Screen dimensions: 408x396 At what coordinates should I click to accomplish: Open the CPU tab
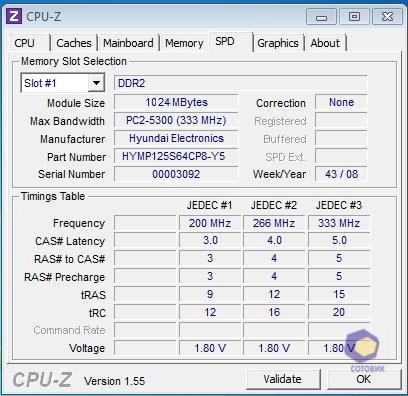[x=24, y=43]
